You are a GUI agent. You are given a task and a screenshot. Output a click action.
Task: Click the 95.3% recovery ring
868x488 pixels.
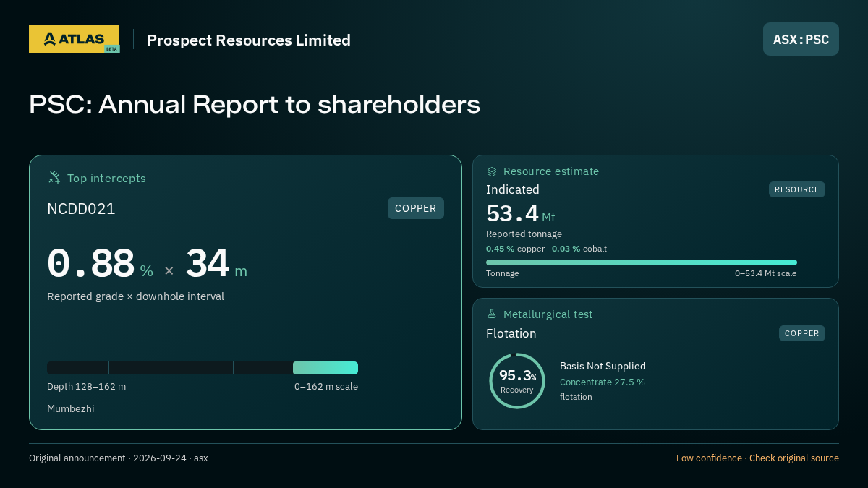517,381
